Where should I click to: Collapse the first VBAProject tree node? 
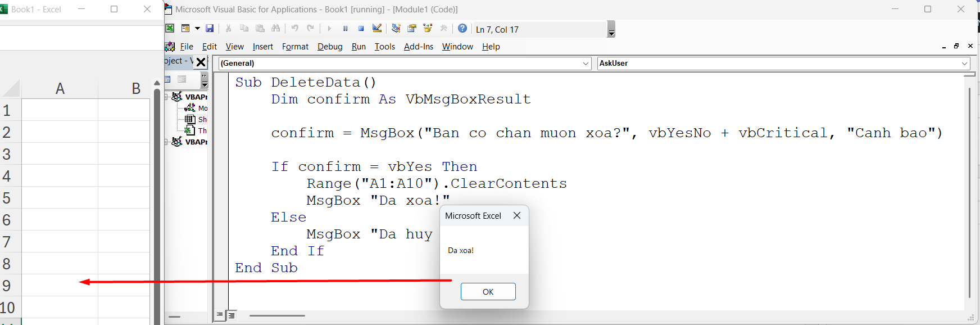pos(167,97)
